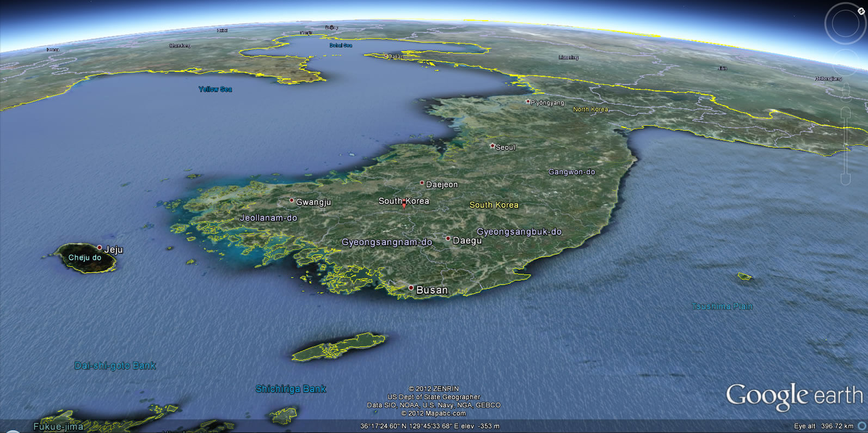Select the Gwangju city marker dot
The width and height of the screenshot is (868, 433).
click(x=292, y=200)
